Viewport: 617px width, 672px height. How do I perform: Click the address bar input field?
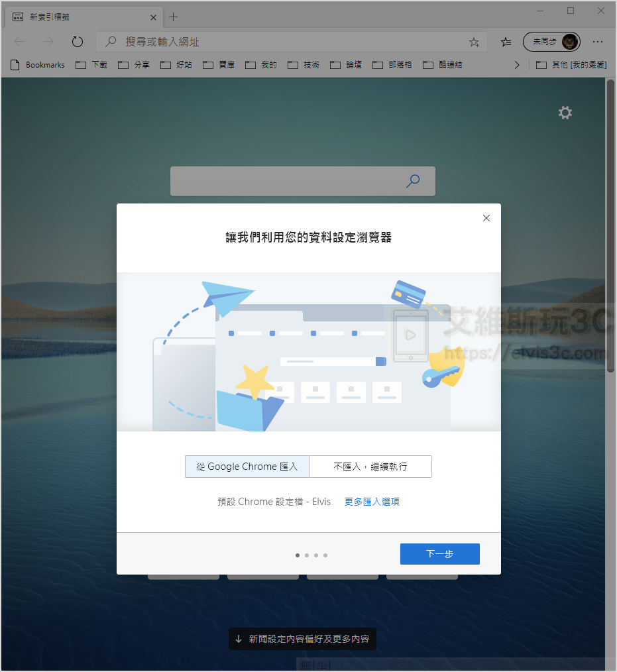292,42
